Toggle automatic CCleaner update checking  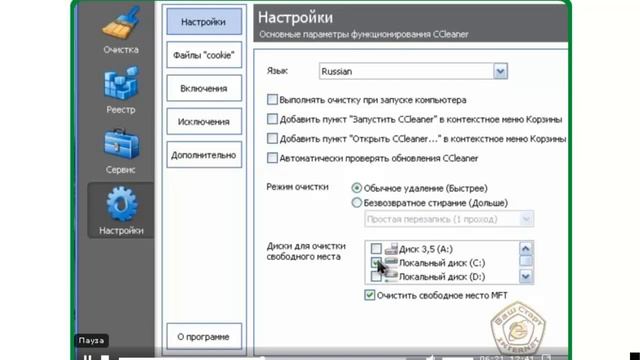coord(272,158)
